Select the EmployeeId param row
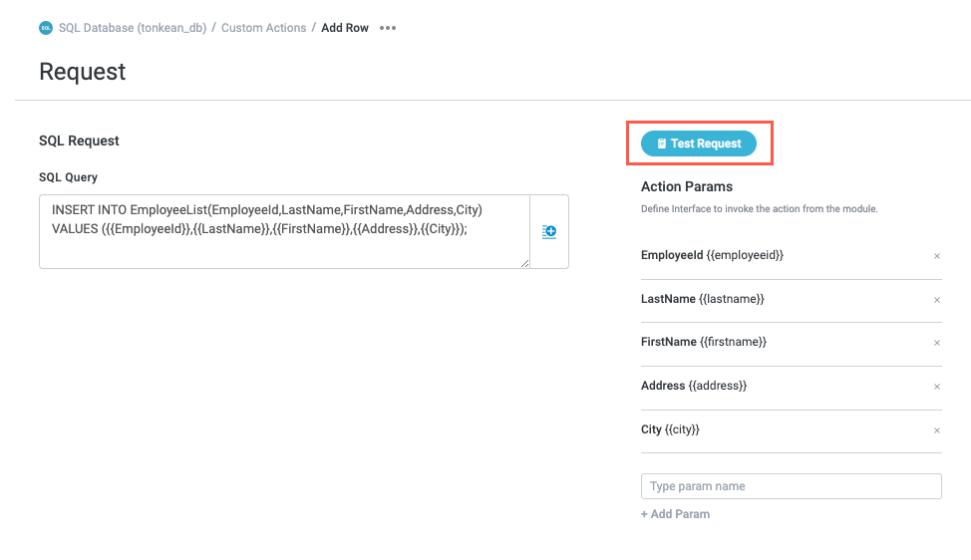971x560 pixels. coord(712,256)
